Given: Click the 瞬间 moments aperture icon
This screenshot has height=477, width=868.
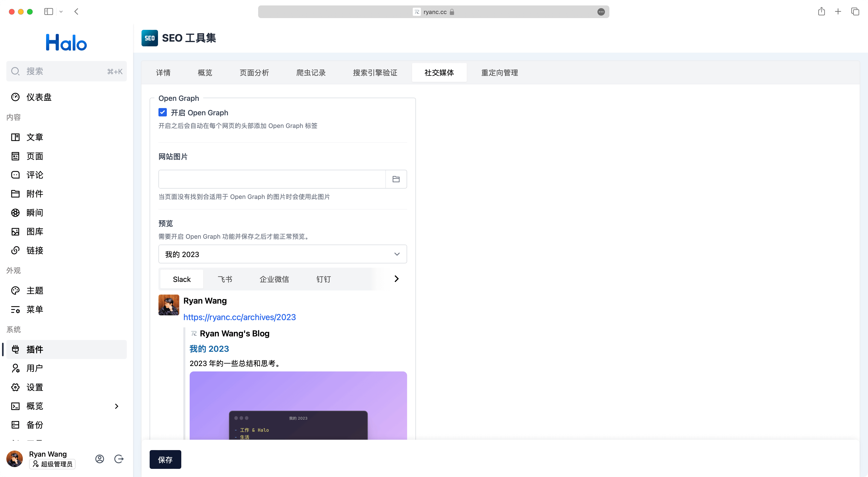Looking at the screenshot, I should tap(16, 213).
